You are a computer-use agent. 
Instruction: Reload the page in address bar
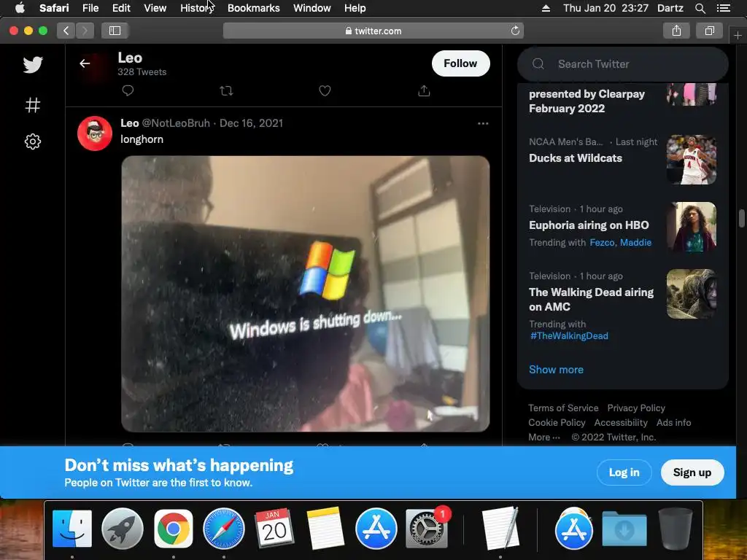[515, 31]
